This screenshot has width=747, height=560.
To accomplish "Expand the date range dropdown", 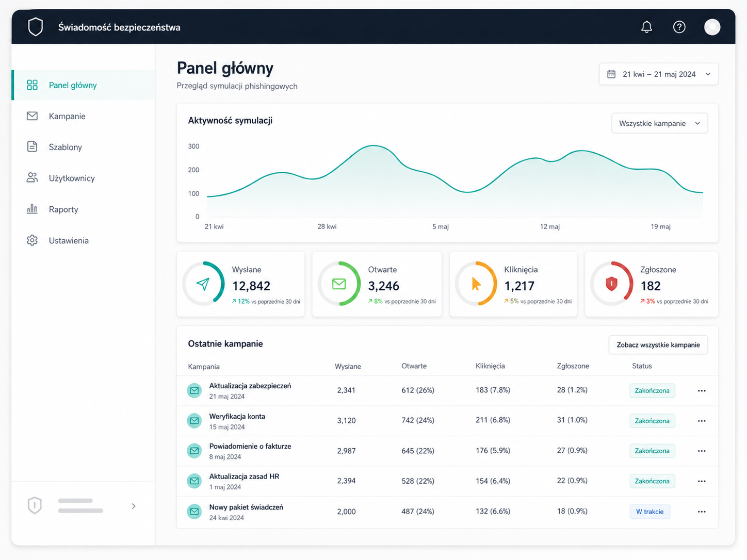I will click(659, 74).
